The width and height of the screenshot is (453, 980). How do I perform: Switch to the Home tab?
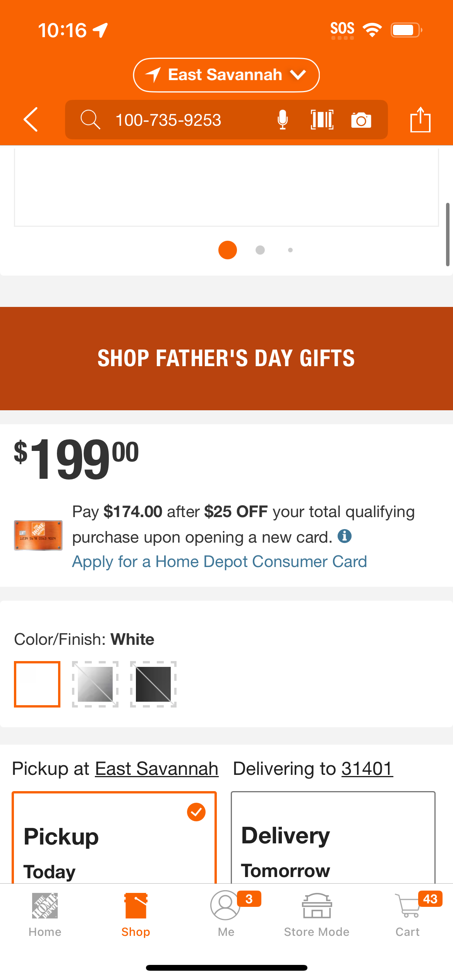(x=45, y=914)
